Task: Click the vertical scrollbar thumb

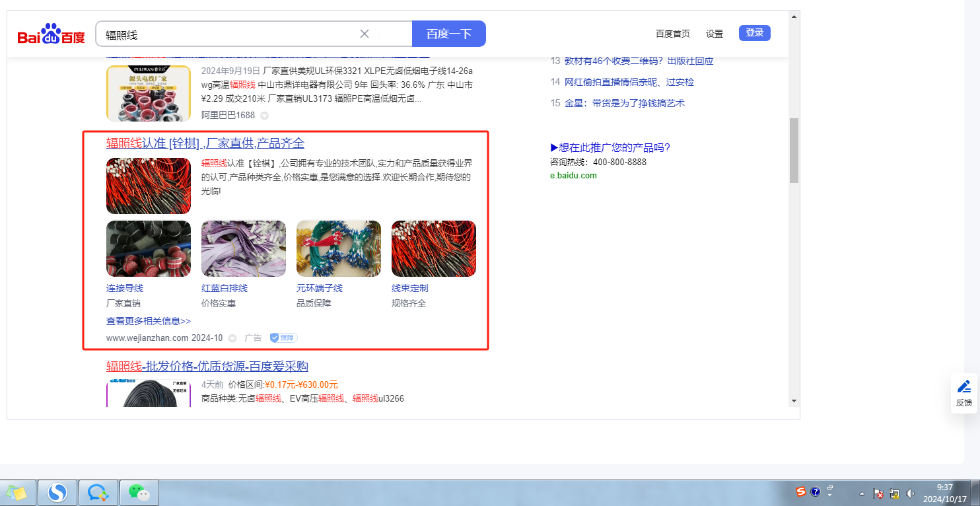Action: pyautogui.click(x=794, y=151)
